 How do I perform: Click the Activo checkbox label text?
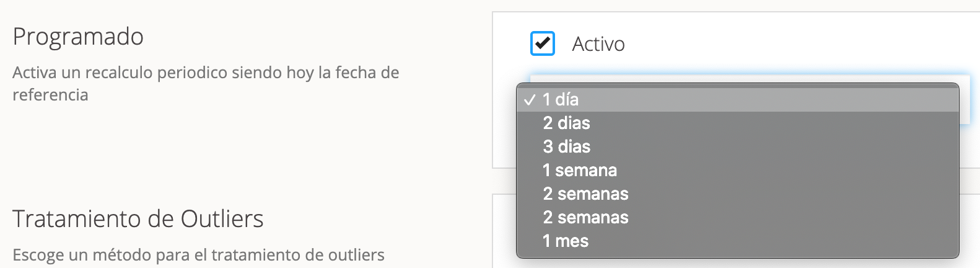pyautogui.click(x=598, y=44)
